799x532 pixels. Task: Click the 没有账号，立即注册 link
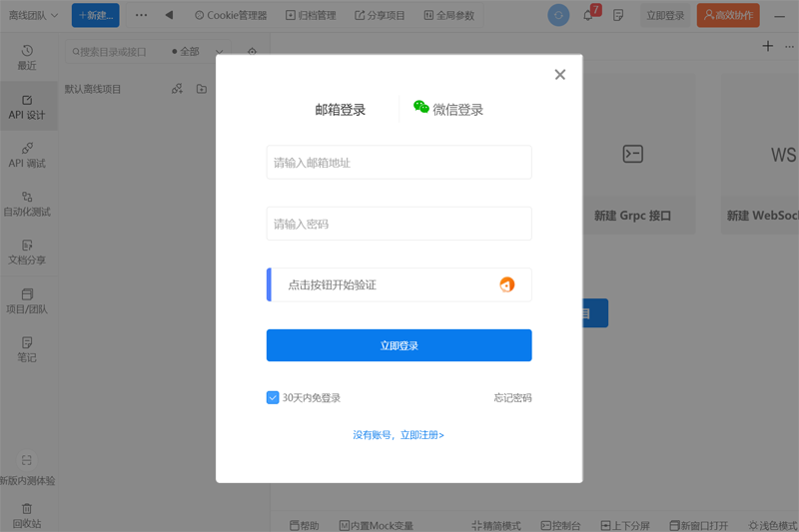click(399, 435)
